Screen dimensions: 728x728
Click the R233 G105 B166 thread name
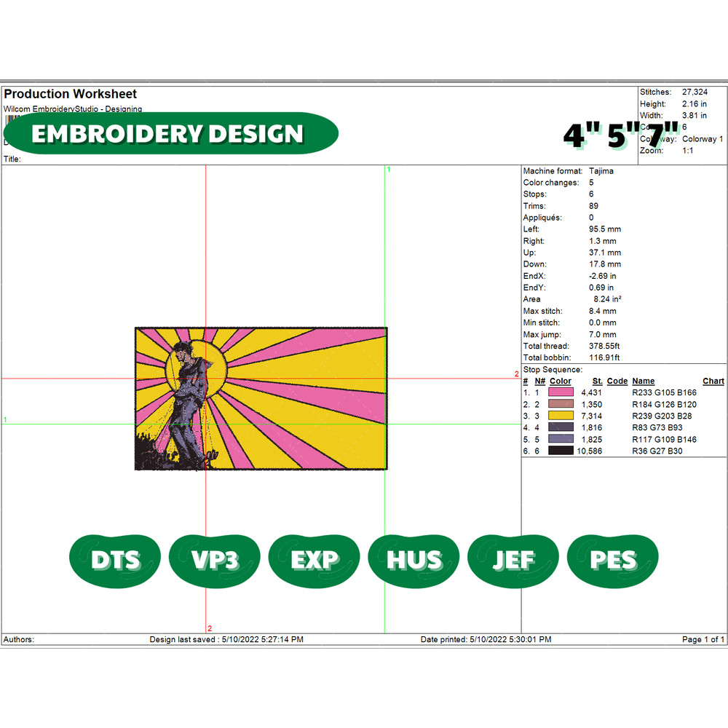tap(664, 392)
